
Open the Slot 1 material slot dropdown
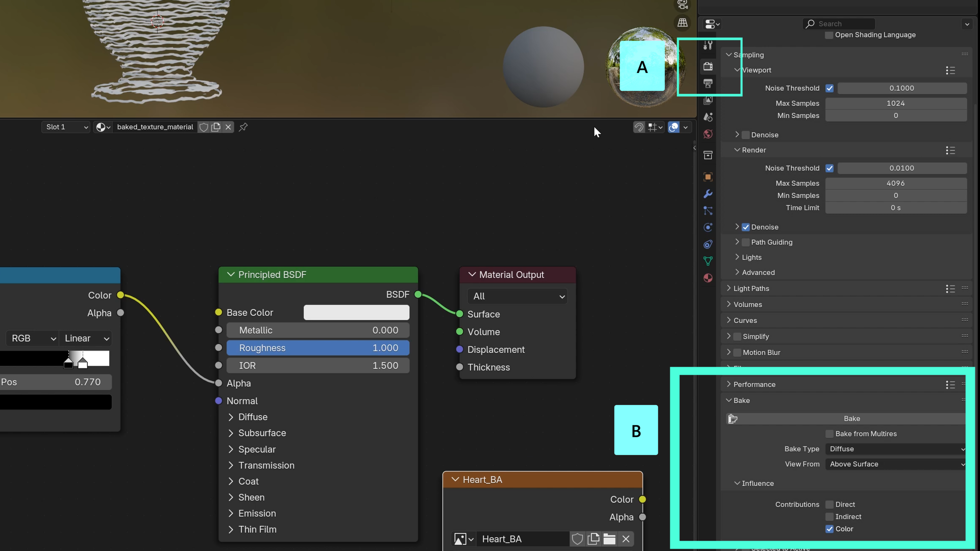click(x=66, y=127)
